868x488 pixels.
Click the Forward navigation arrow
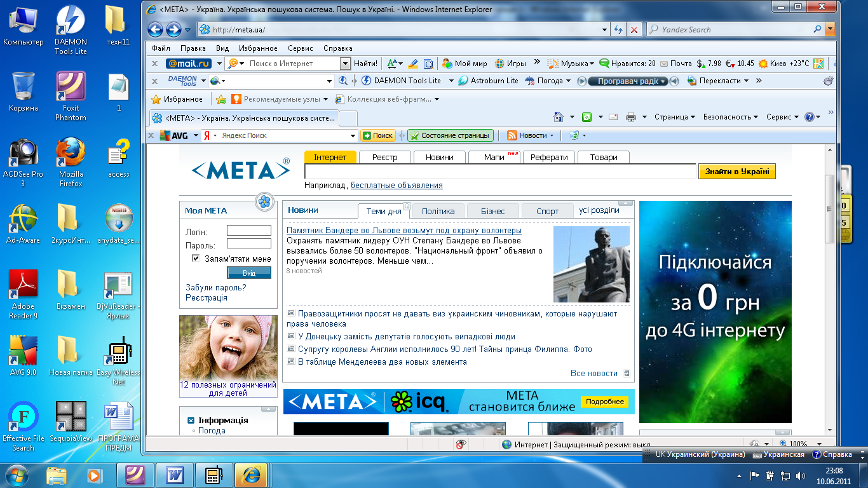[x=173, y=29]
